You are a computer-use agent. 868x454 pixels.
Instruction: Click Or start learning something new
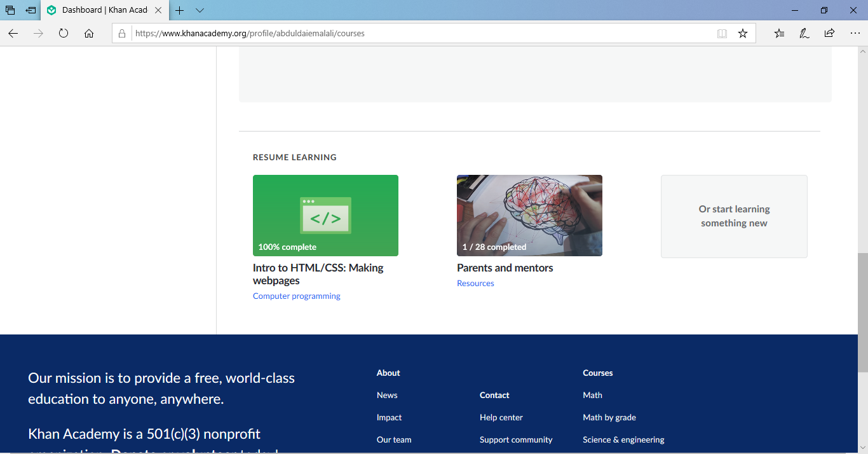(734, 216)
